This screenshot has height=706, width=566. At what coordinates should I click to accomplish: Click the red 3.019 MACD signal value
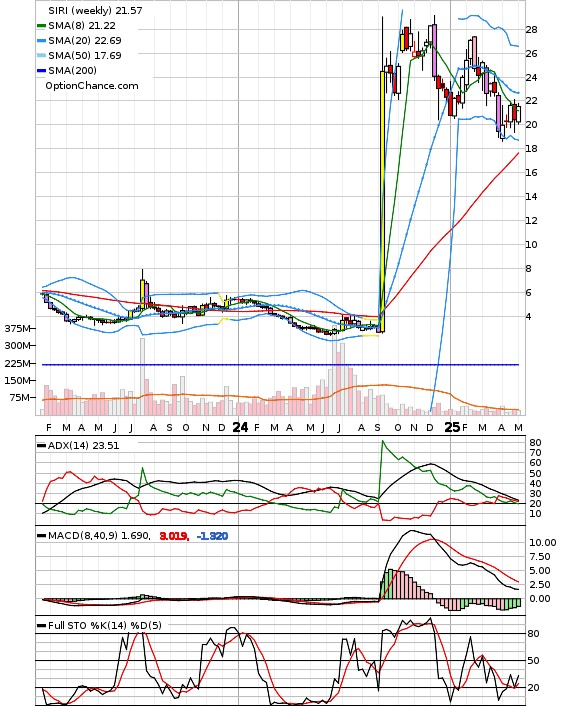pos(174,536)
